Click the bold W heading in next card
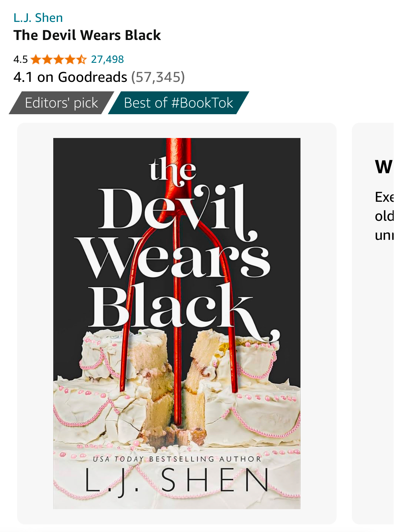Viewport: 407px width, 532px height. [x=384, y=167]
